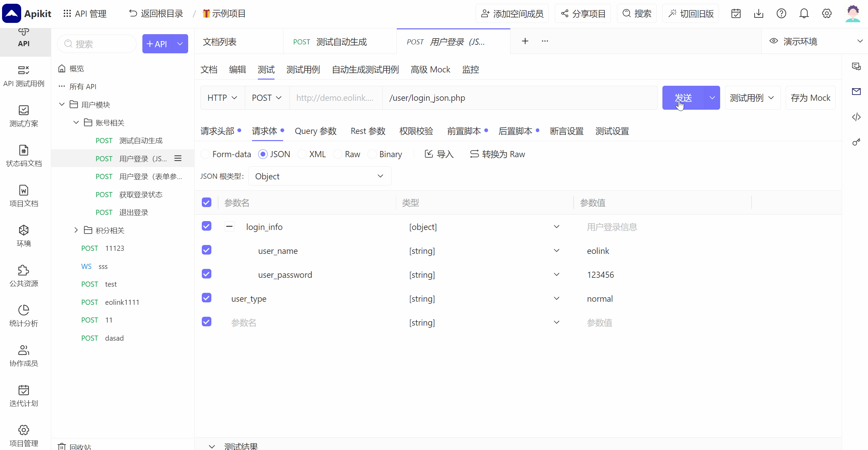Open the 统计分析 section in the left sidebar

tap(23, 315)
